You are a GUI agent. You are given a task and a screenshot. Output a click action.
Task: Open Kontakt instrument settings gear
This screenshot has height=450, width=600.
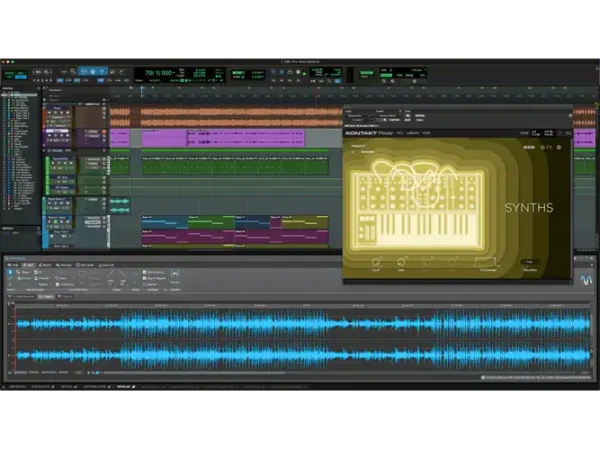coord(559,147)
